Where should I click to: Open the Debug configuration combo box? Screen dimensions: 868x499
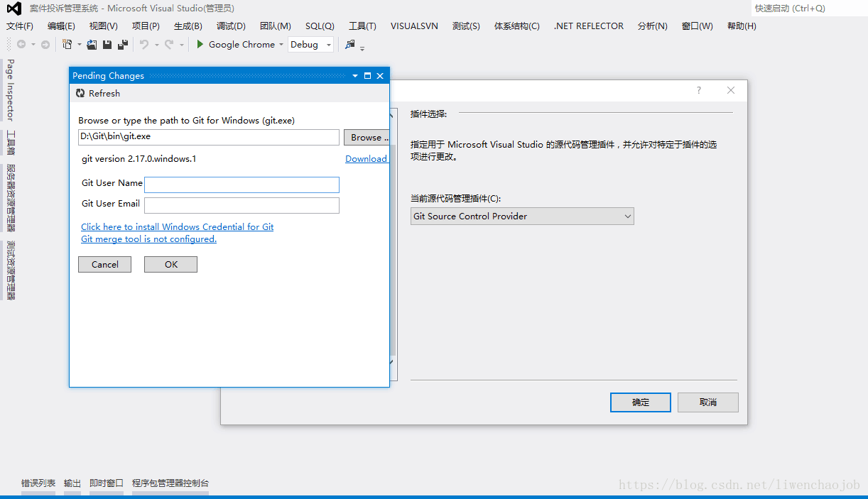click(310, 45)
